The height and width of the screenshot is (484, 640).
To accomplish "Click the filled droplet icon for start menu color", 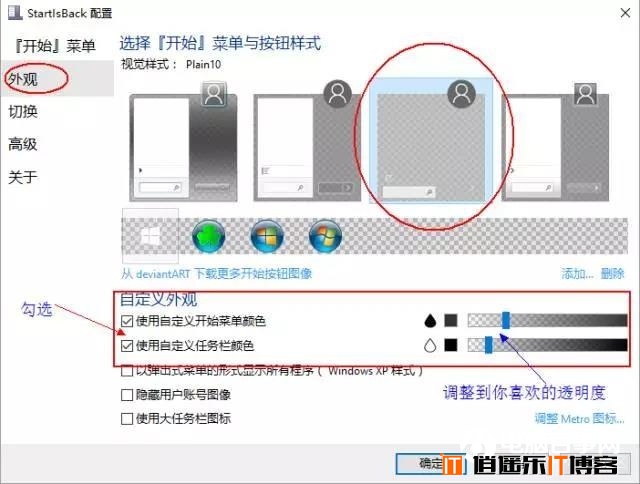I will tap(430, 321).
